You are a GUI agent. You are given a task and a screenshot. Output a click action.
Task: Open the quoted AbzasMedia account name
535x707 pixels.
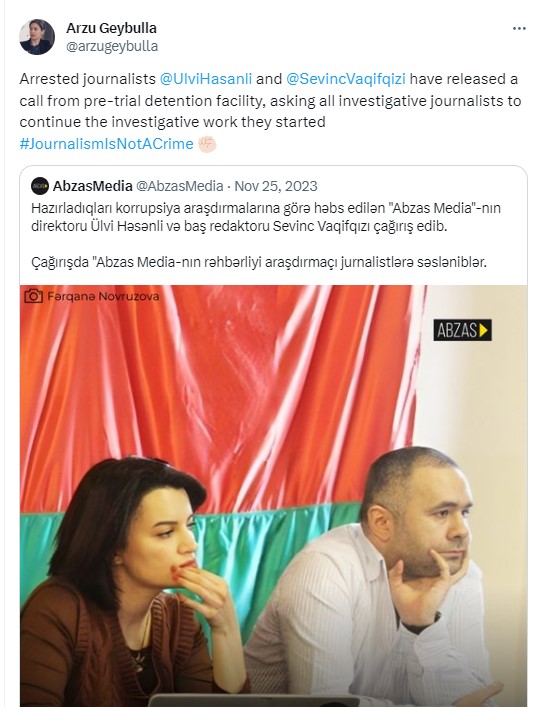click(92, 186)
